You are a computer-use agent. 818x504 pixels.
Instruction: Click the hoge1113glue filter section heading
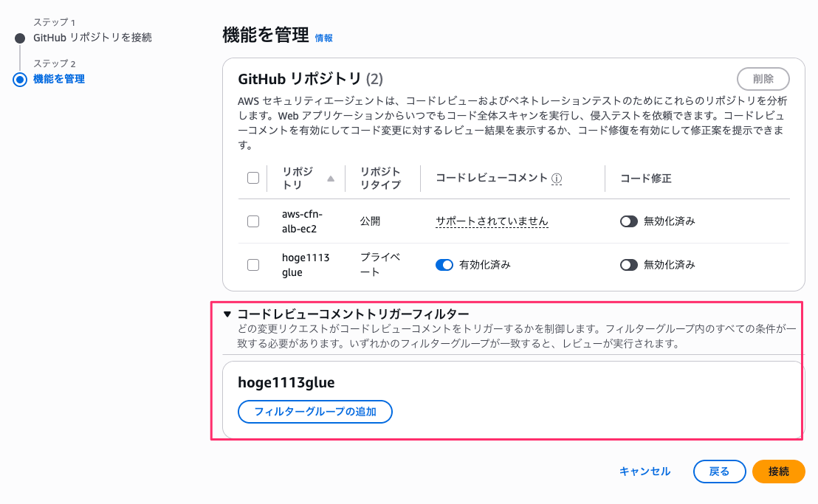click(286, 382)
